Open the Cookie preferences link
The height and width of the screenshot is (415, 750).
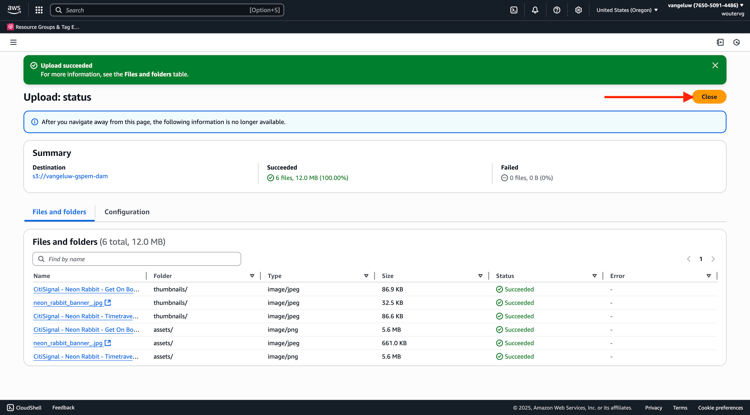[x=720, y=408]
